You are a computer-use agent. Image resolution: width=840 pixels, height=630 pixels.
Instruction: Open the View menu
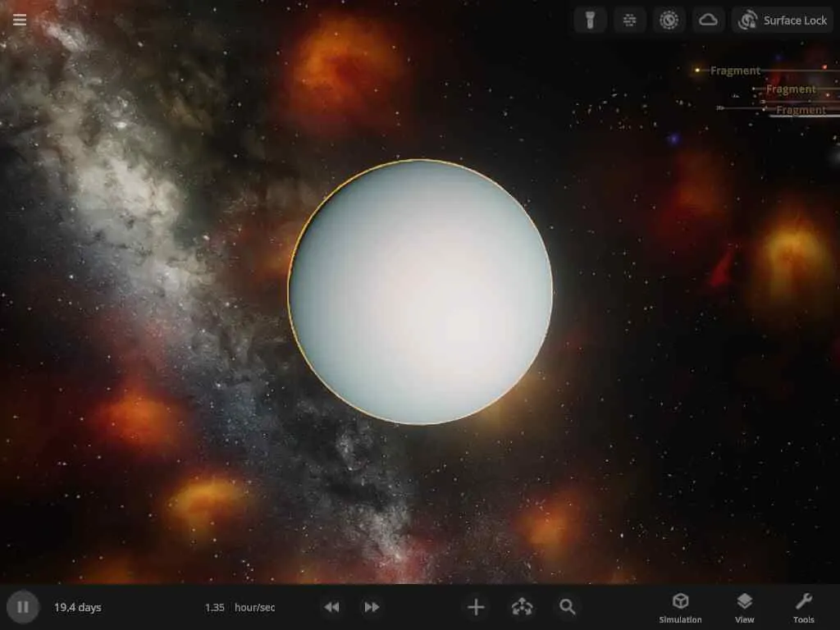pyautogui.click(x=744, y=608)
